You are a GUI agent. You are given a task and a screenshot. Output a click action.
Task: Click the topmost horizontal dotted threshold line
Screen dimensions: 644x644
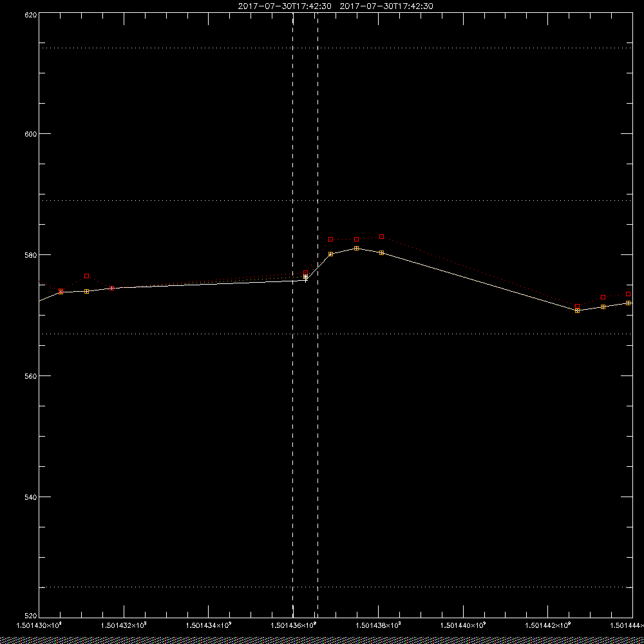coord(336,48)
